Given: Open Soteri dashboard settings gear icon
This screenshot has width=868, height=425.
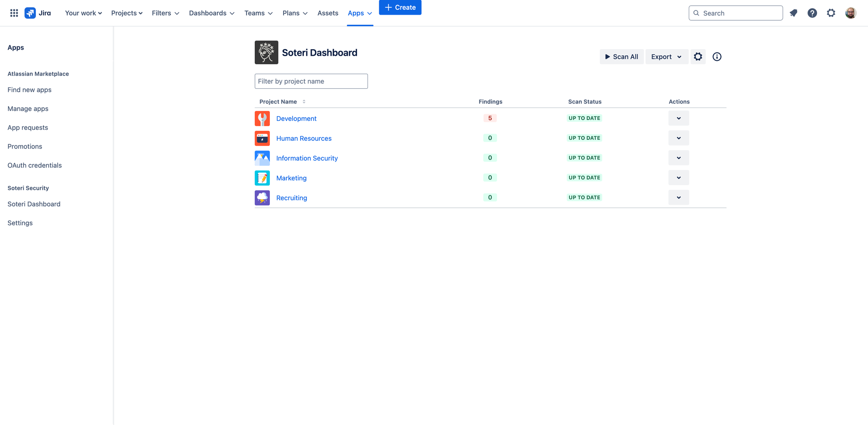Looking at the screenshot, I should (698, 57).
